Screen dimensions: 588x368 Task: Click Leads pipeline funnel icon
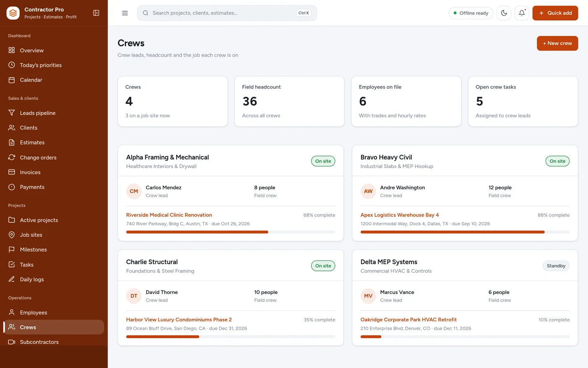(x=12, y=113)
